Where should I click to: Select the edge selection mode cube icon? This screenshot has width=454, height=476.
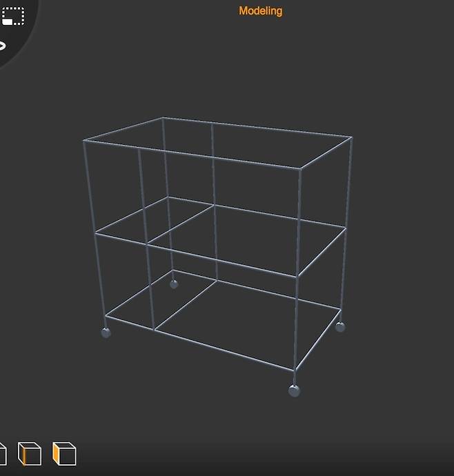[x=29, y=454]
